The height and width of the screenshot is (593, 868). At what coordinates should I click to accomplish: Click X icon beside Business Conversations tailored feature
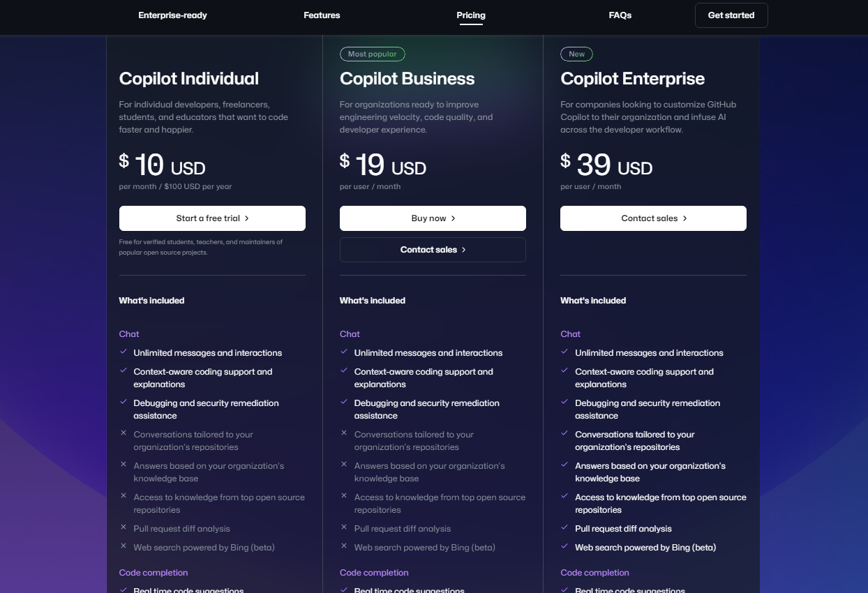coord(344,433)
